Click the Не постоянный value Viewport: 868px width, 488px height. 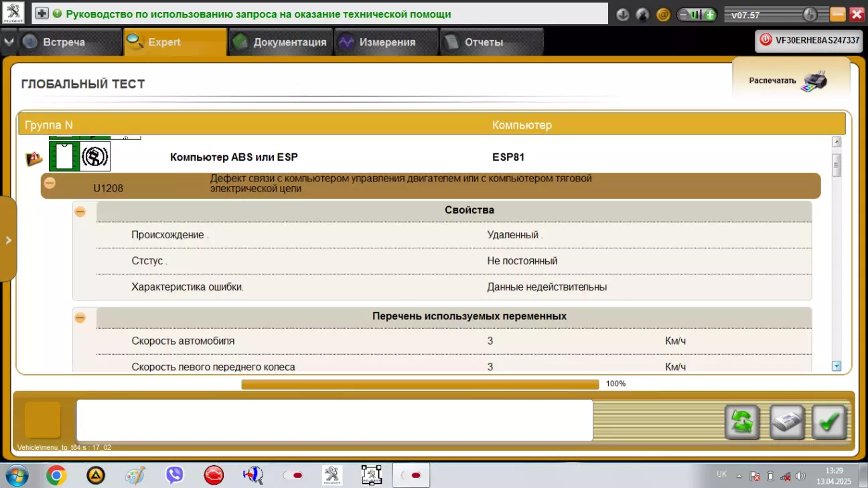tap(522, 260)
